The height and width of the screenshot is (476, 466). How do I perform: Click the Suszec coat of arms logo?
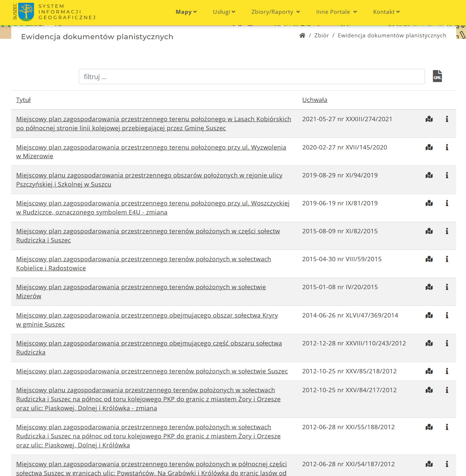click(x=26, y=12)
